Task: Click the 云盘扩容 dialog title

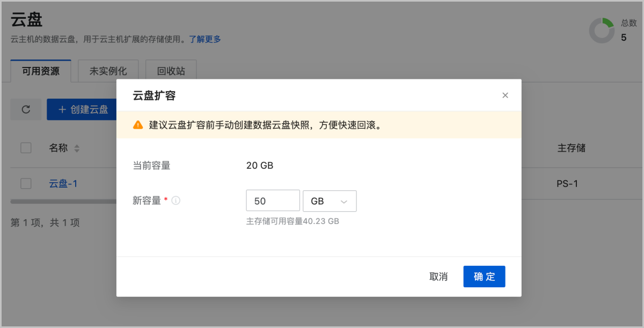Action: (155, 95)
